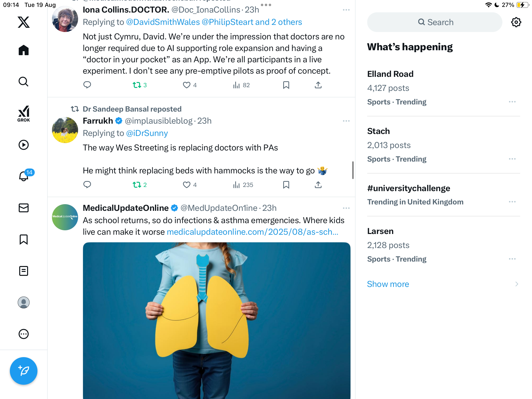Viewport: 532px width, 399px height.
Task: Open the Grok icon in sidebar
Action: [24, 114]
